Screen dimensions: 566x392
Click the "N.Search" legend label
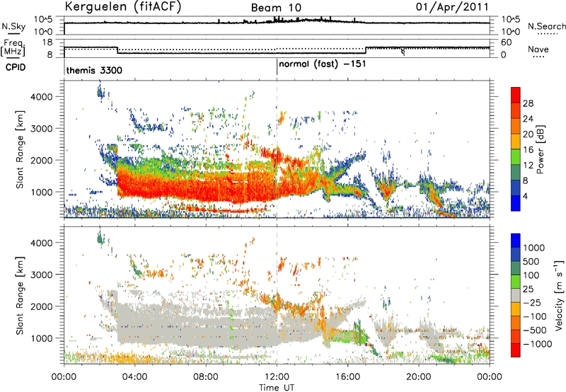[546, 26]
